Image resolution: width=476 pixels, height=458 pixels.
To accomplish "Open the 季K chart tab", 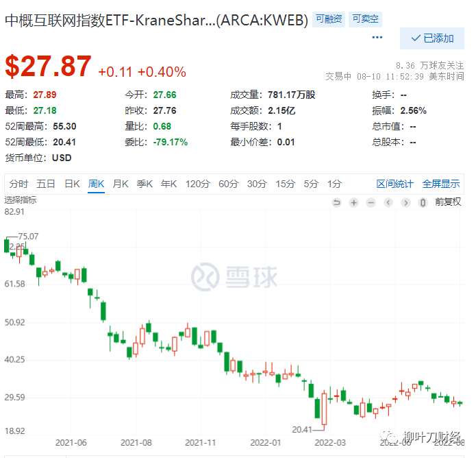I will pos(145,184).
